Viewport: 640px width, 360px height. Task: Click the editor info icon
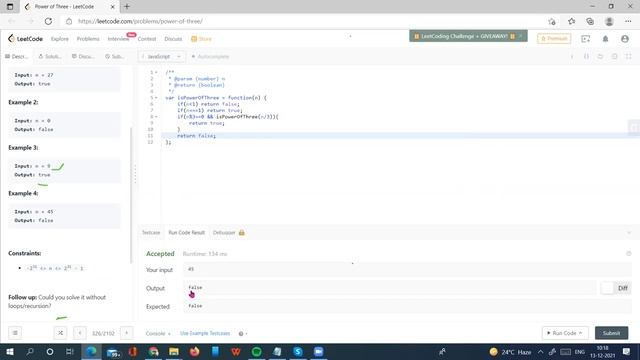[572, 56]
